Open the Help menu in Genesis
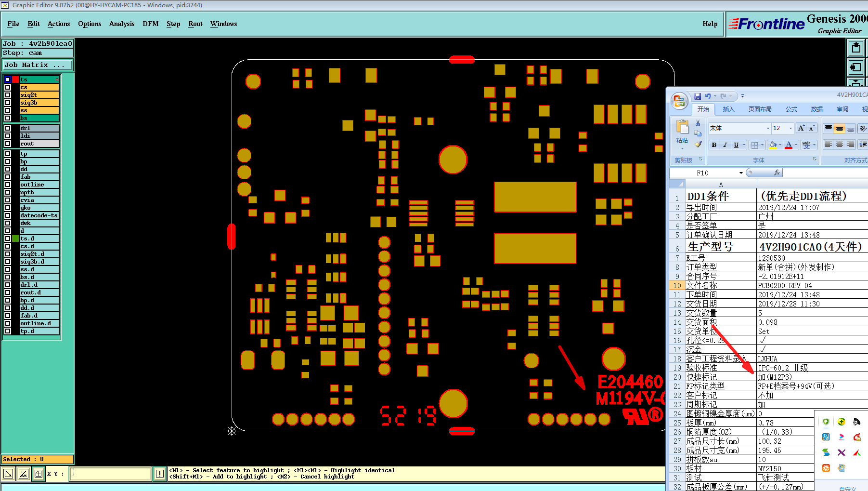 710,24
